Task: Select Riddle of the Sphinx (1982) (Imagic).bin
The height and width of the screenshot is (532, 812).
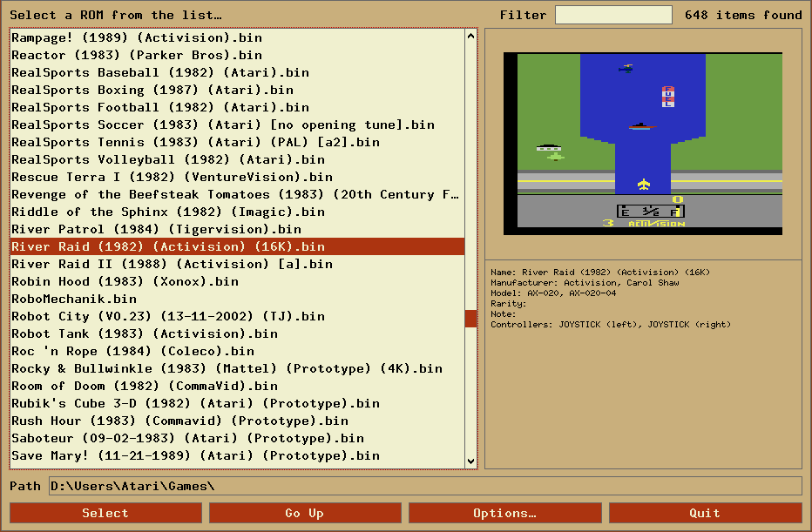Action: pos(237,212)
